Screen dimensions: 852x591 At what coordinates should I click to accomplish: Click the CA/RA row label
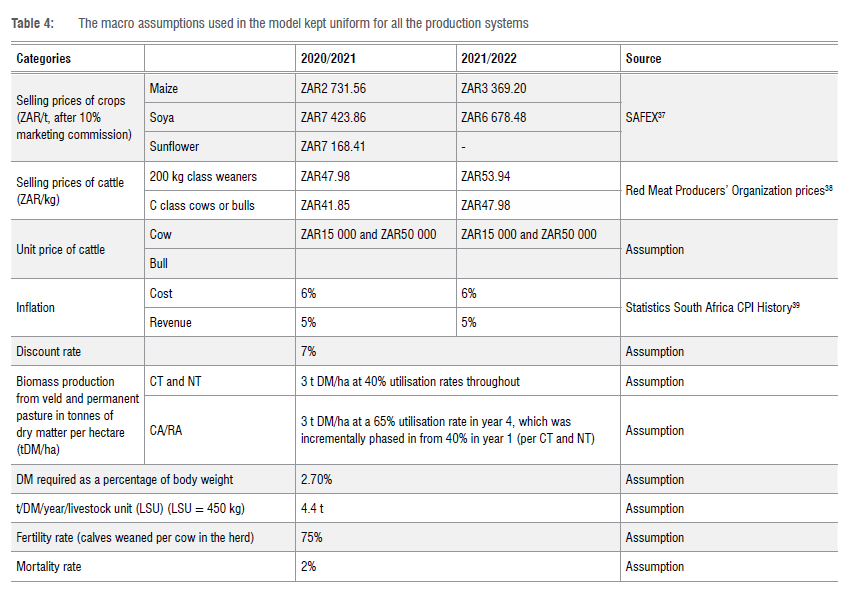[167, 431]
